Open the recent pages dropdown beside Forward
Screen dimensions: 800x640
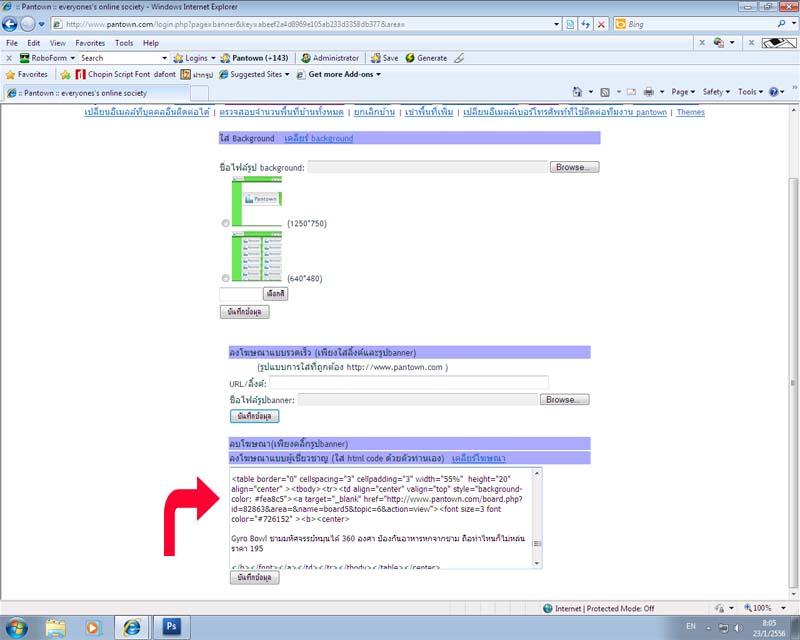click(41, 24)
